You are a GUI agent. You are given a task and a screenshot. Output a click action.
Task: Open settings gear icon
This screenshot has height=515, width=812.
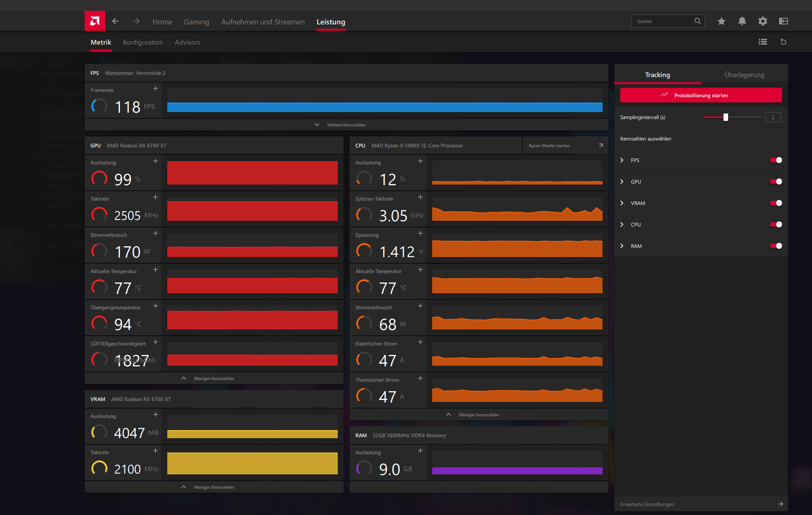(762, 21)
